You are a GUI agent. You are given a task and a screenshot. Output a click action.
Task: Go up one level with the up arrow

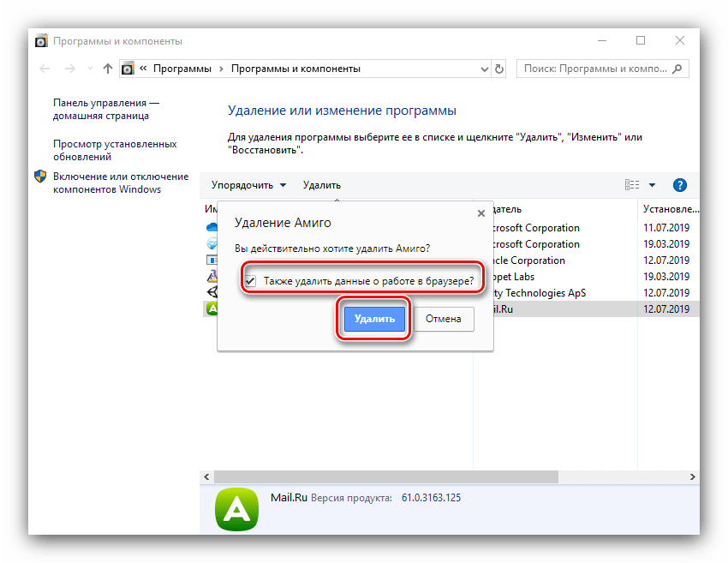pyautogui.click(x=107, y=69)
